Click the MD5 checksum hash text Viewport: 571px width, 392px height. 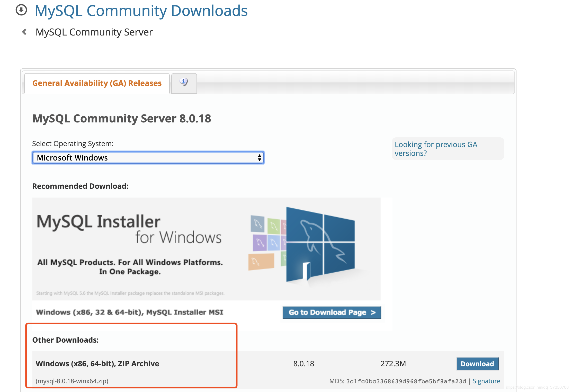tap(406, 381)
